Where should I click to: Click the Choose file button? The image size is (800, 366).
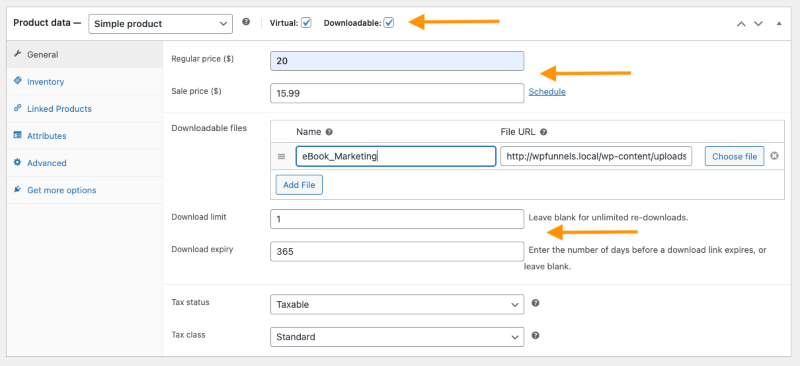point(734,156)
